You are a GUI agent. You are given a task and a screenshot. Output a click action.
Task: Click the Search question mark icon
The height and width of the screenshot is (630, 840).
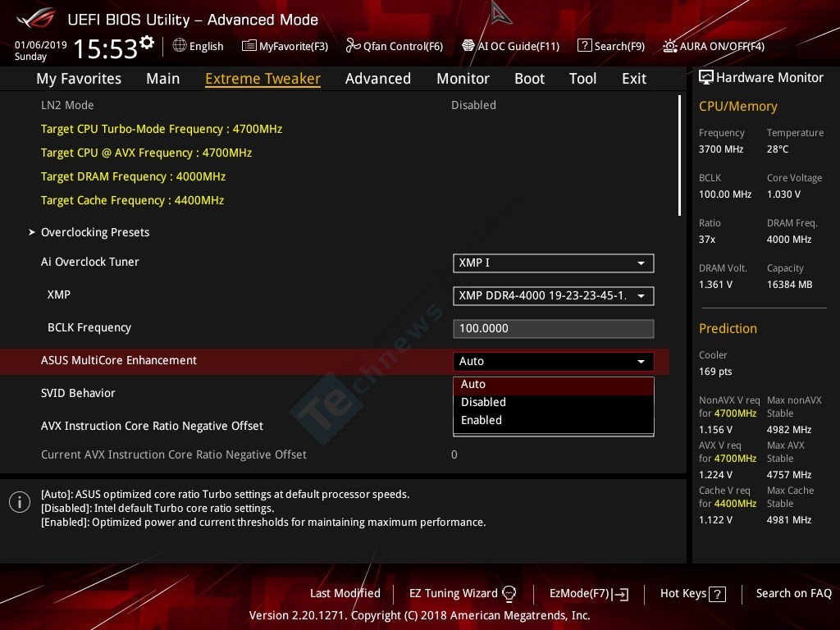[x=584, y=46]
